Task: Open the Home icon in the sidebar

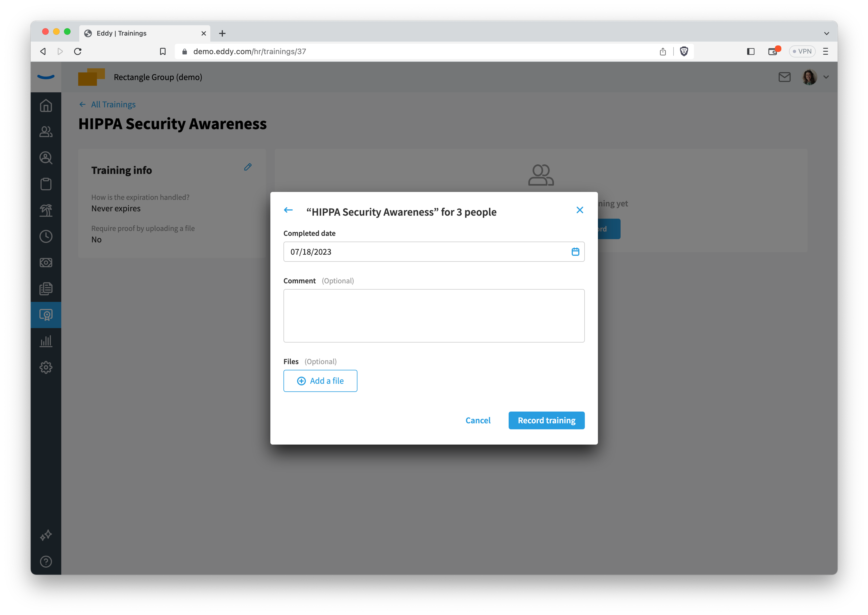Action: pos(46,106)
